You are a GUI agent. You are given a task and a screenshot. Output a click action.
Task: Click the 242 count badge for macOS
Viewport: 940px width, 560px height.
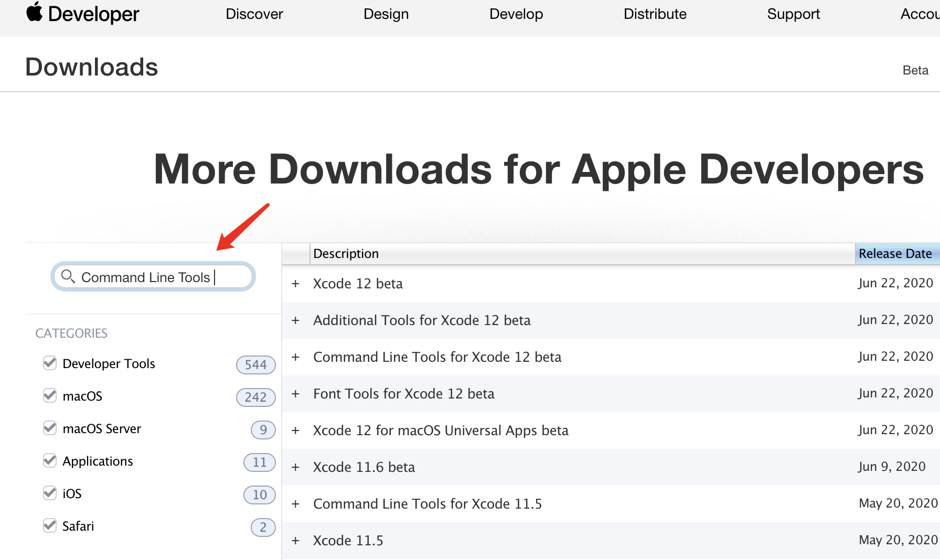pos(256,397)
